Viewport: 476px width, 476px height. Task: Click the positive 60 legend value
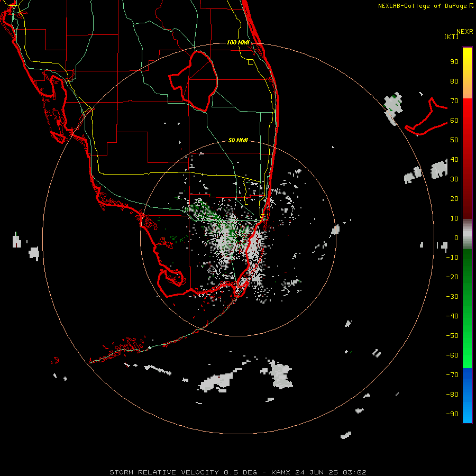[454, 121]
